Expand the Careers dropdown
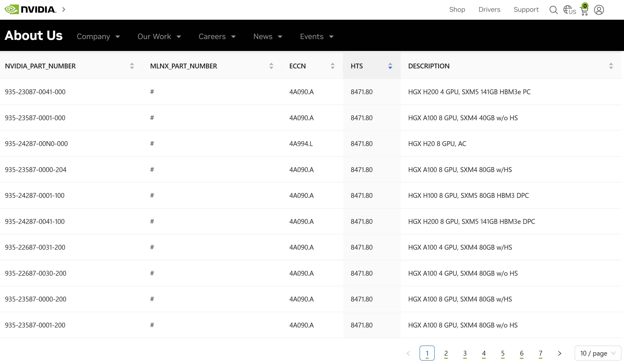 tap(217, 37)
